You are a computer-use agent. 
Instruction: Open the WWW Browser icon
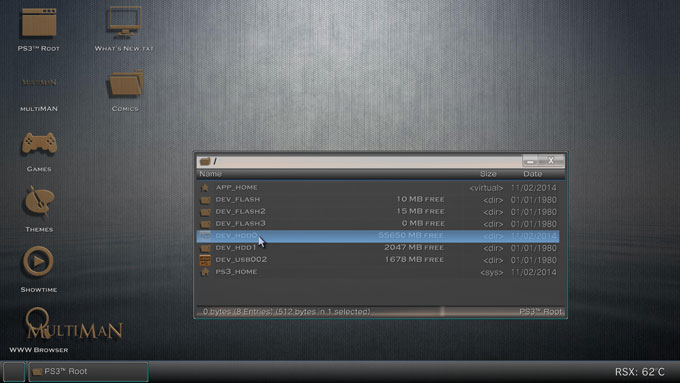point(38,324)
